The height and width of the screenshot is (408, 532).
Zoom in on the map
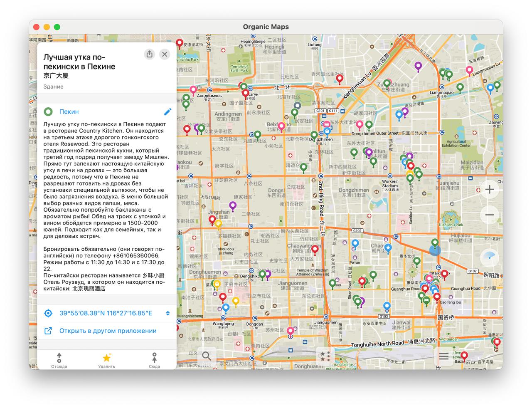489,190
